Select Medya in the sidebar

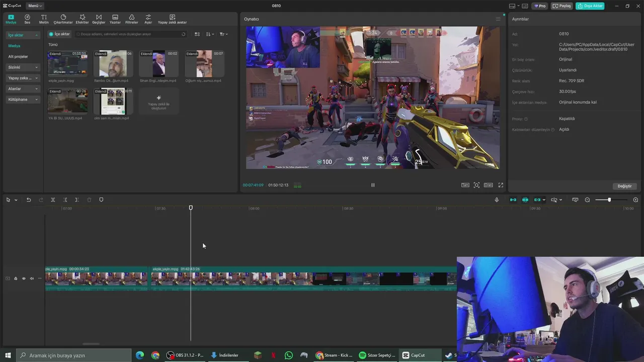point(14,46)
